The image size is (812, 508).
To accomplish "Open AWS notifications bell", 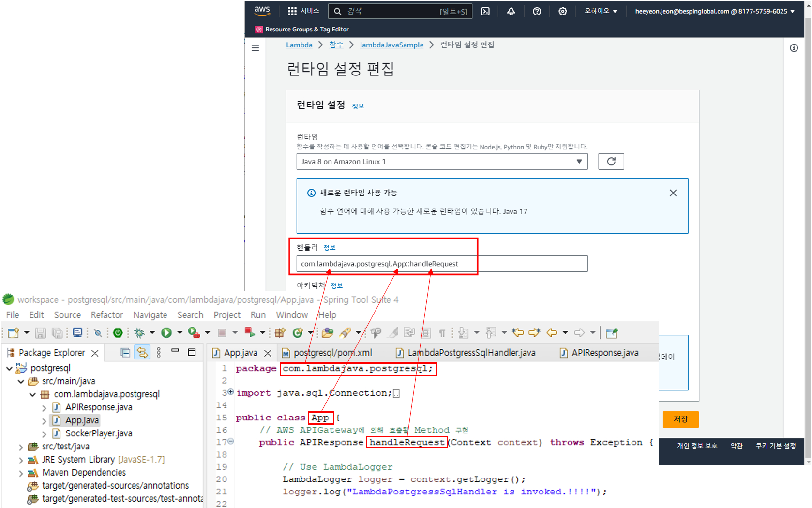I will pyautogui.click(x=511, y=11).
